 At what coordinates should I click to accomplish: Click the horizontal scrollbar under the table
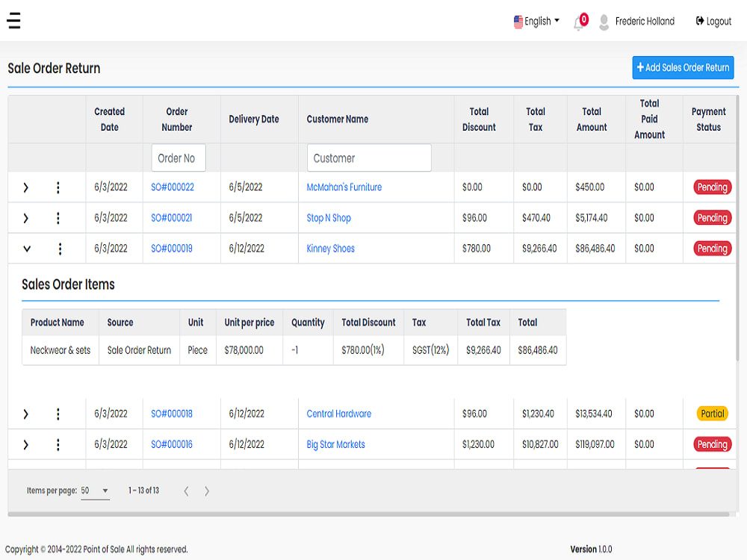click(x=368, y=514)
